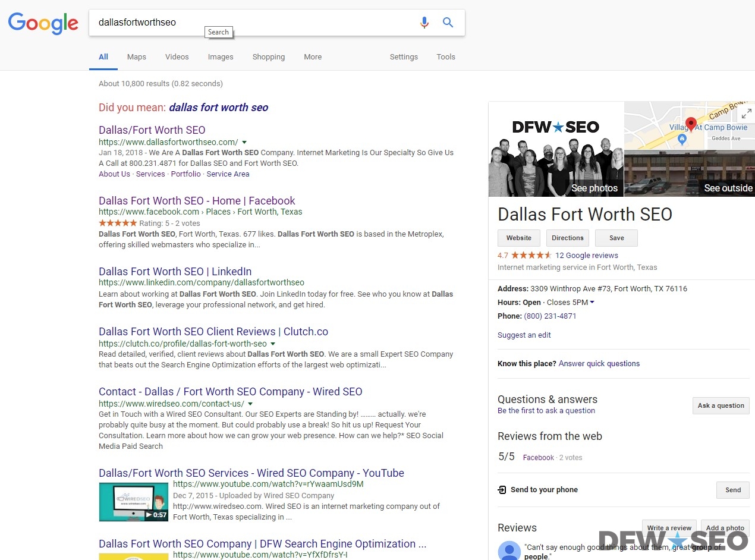Call the (800) 231-4871 phone link
This screenshot has height=560, width=755.
click(x=550, y=316)
